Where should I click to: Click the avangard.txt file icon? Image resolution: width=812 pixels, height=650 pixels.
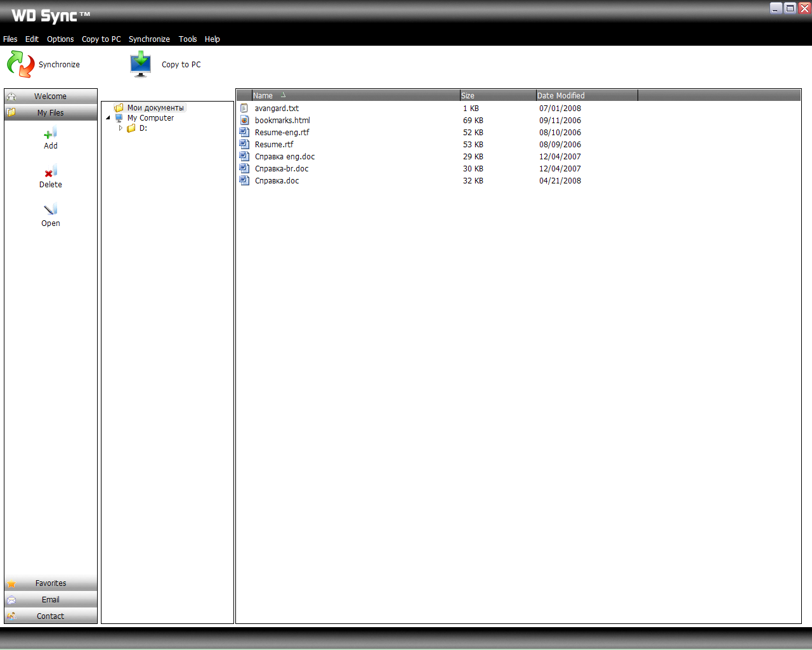coord(244,108)
